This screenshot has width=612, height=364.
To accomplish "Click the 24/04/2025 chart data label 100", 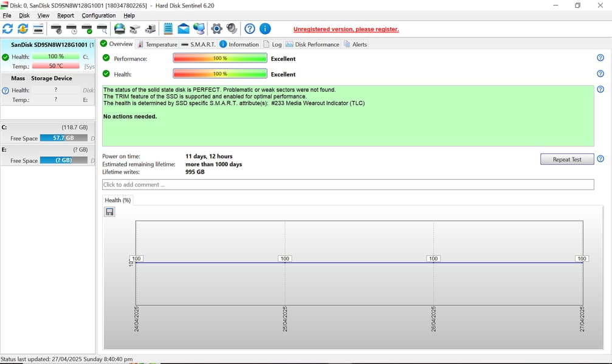I will pos(136,259).
